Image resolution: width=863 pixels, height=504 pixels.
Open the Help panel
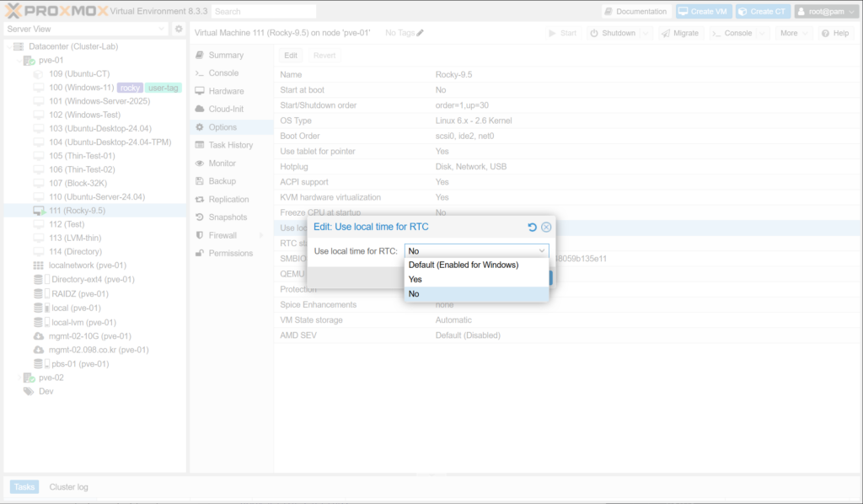click(x=835, y=33)
